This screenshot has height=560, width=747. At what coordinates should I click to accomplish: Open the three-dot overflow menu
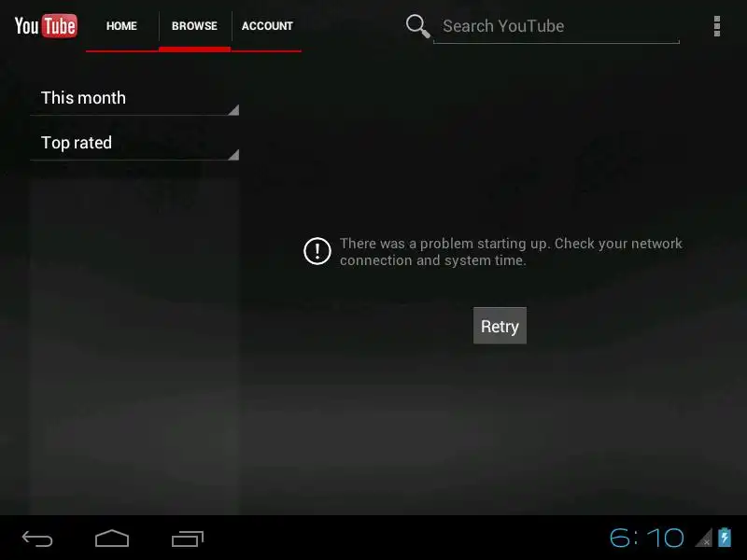coord(716,26)
